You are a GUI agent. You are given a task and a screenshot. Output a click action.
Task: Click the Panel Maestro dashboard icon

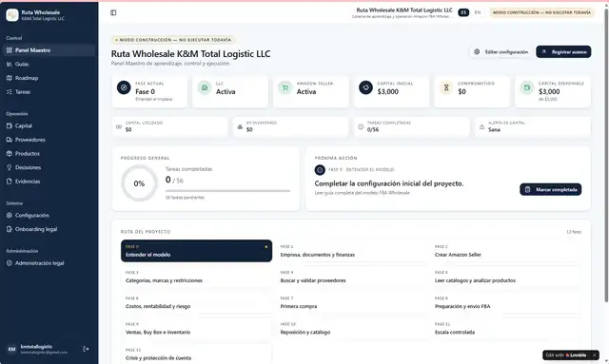click(x=10, y=50)
